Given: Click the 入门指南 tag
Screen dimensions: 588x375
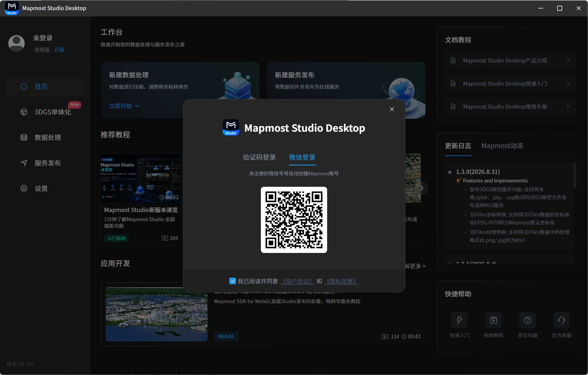Looking at the screenshot, I should pyautogui.click(x=116, y=238).
